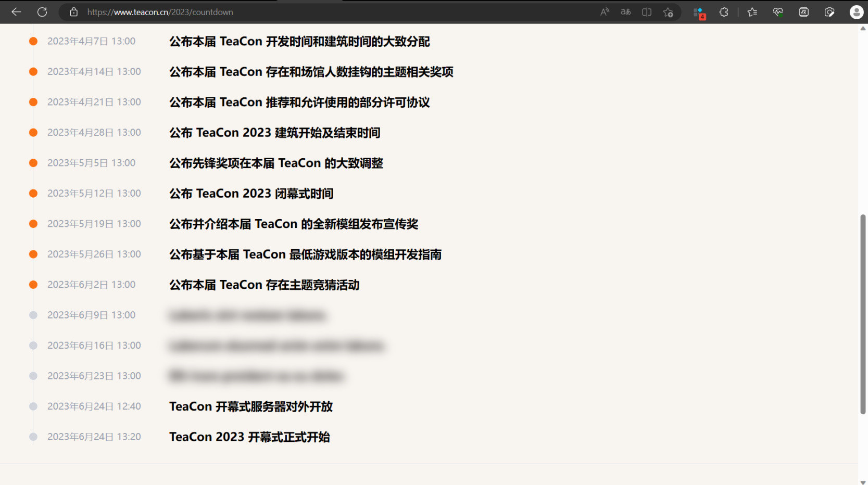The height and width of the screenshot is (485, 868).
Task: Click the blurred 2023年6月23日 title
Action: 257,376
